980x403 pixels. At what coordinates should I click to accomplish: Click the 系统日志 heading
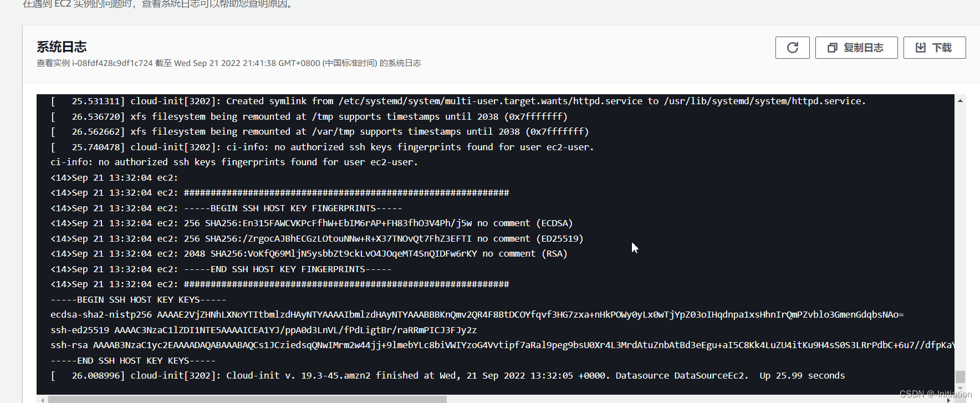pyautogui.click(x=62, y=47)
